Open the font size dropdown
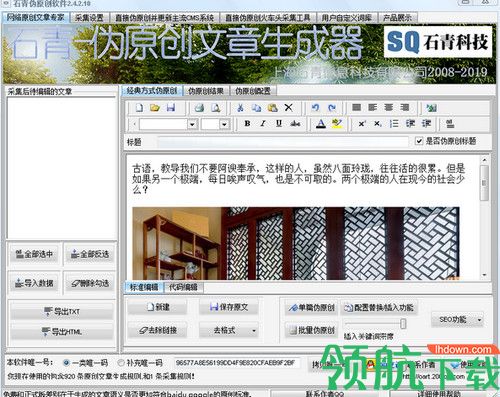 (x=224, y=124)
